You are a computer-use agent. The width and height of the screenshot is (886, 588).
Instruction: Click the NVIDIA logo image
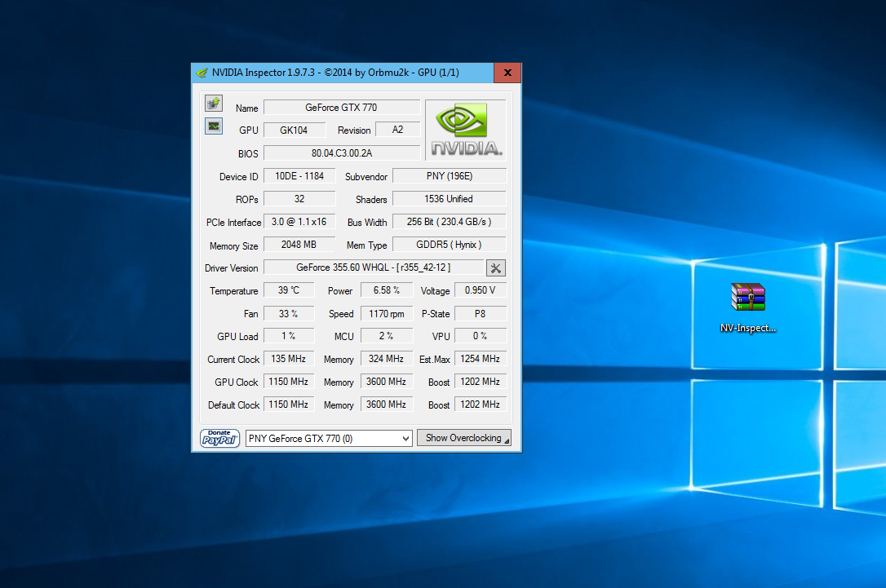click(466, 130)
